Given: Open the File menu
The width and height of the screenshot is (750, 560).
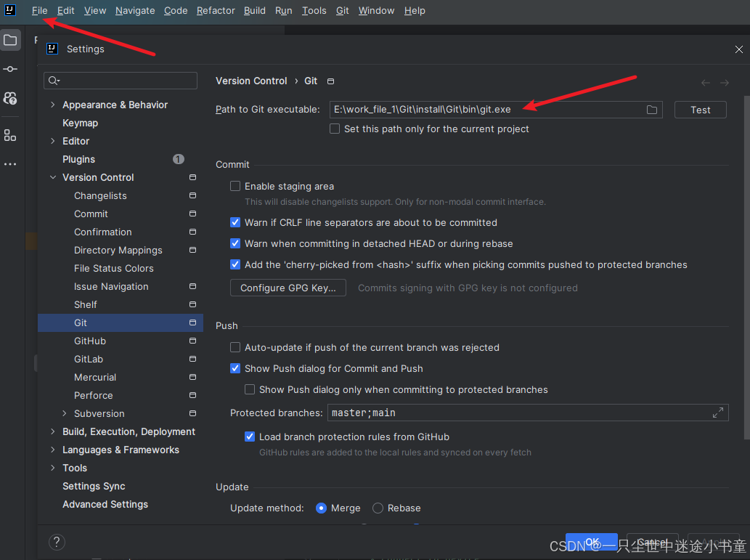Looking at the screenshot, I should tap(40, 10).
